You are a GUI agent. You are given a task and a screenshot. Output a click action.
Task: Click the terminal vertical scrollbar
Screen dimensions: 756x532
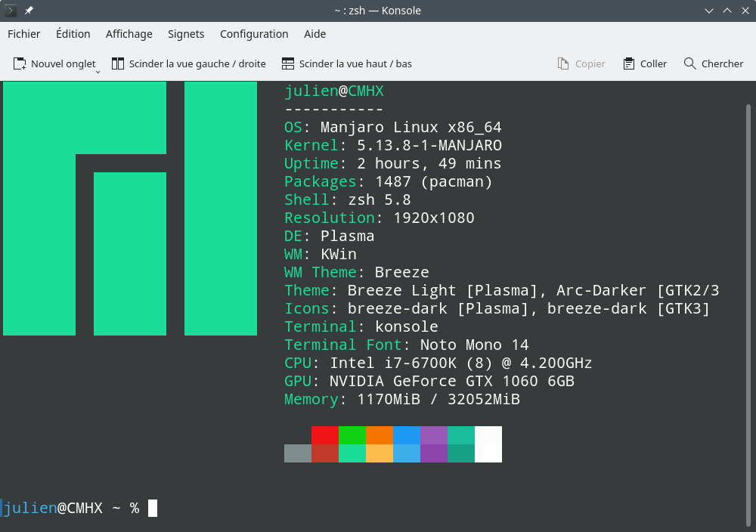748,316
